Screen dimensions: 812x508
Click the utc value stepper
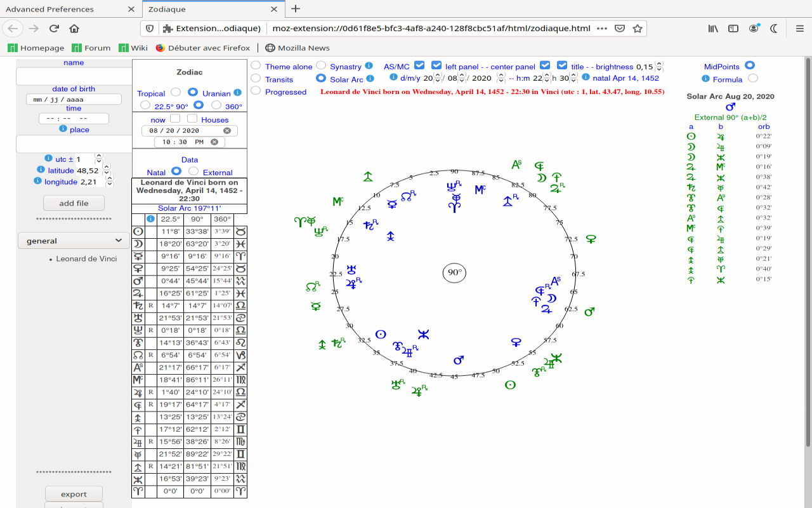click(x=99, y=159)
